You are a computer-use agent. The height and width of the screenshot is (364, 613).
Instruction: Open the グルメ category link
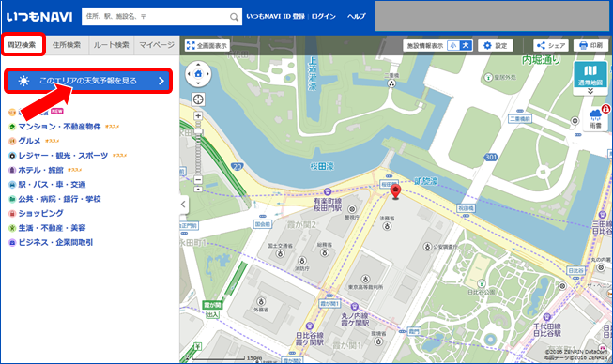[x=29, y=141]
